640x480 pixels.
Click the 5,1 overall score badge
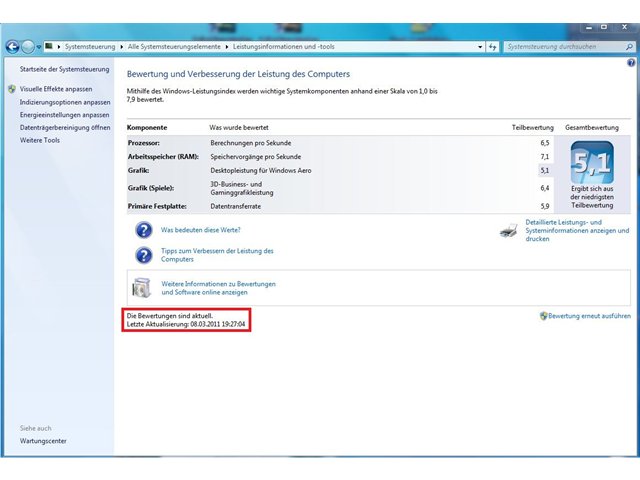[592, 162]
